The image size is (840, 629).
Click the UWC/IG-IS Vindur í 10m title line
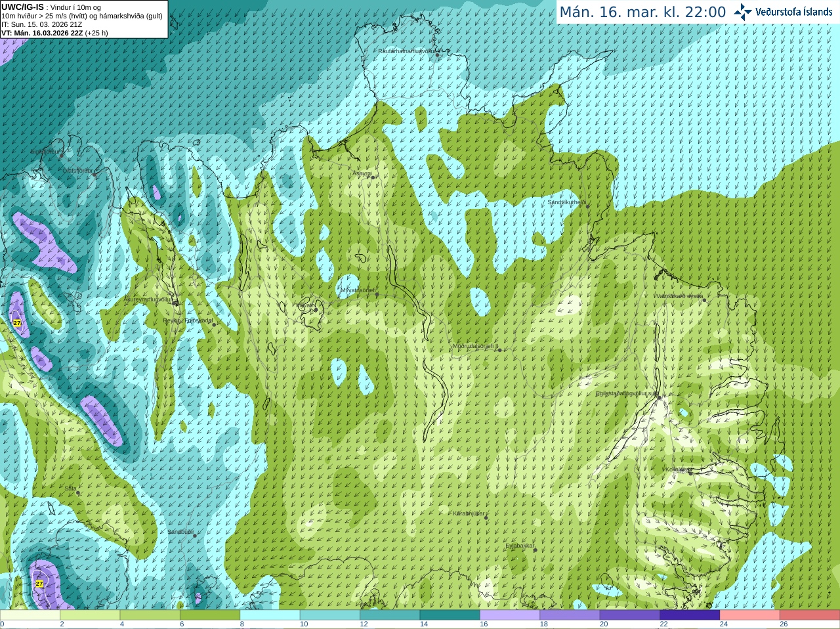point(51,7)
